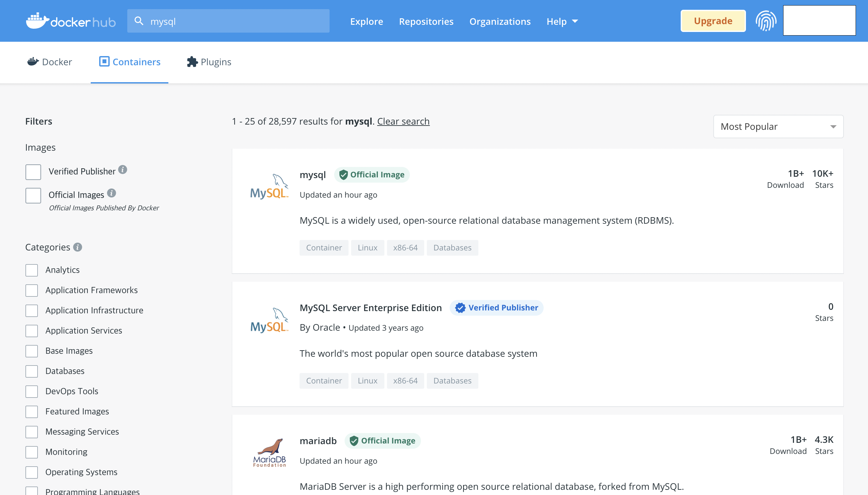Open Repositories in the top navigation
This screenshot has height=495, width=868.
(x=426, y=22)
